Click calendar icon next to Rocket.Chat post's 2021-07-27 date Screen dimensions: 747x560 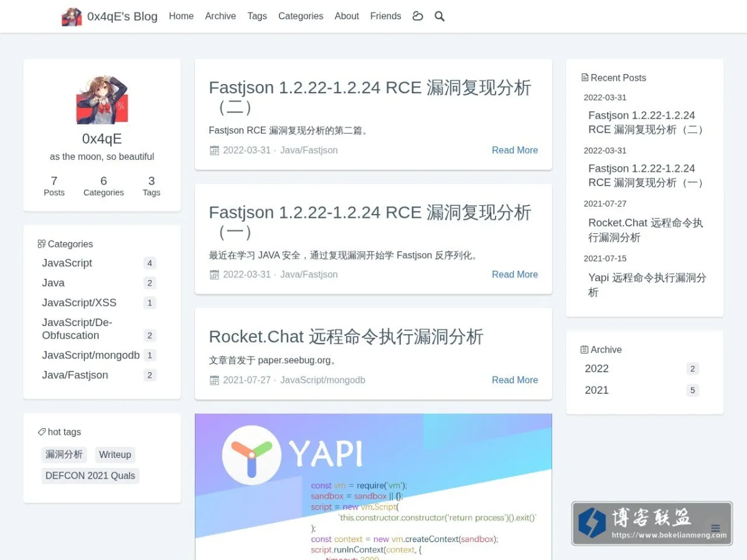(214, 380)
